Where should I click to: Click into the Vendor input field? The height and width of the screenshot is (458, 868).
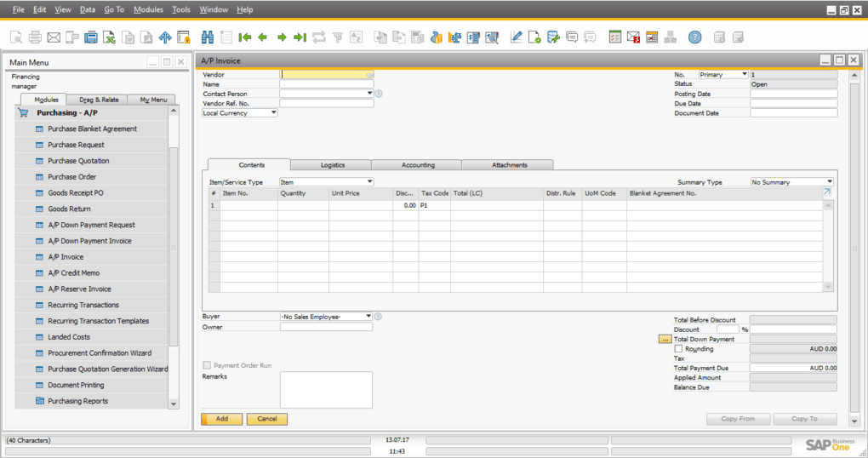[327, 74]
